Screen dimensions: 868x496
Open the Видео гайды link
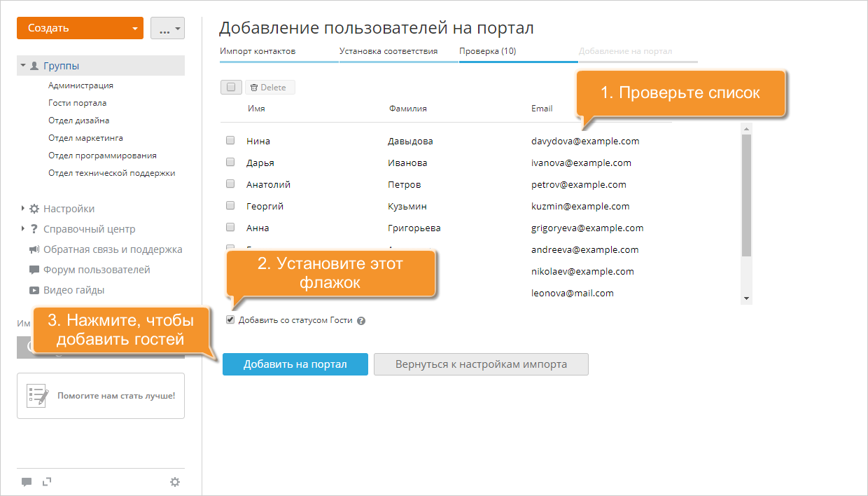[x=74, y=290]
